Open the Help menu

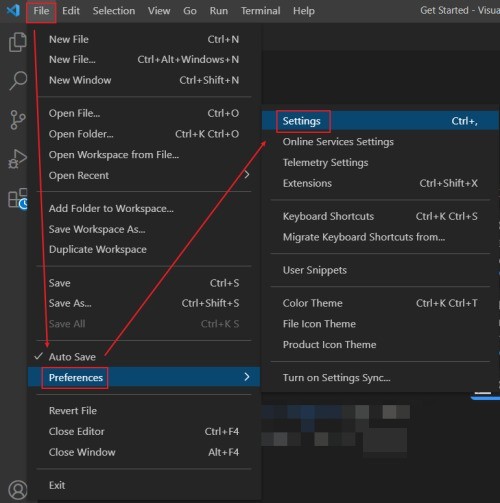click(x=304, y=11)
